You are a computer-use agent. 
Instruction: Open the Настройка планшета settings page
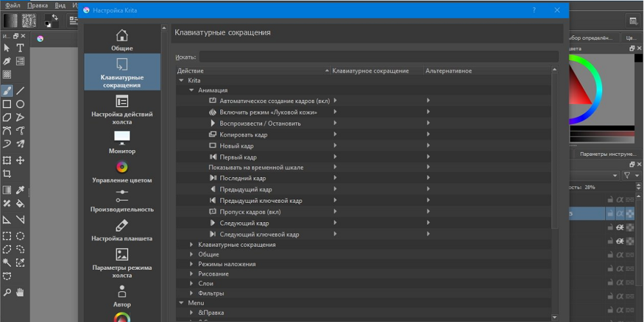[122, 229]
